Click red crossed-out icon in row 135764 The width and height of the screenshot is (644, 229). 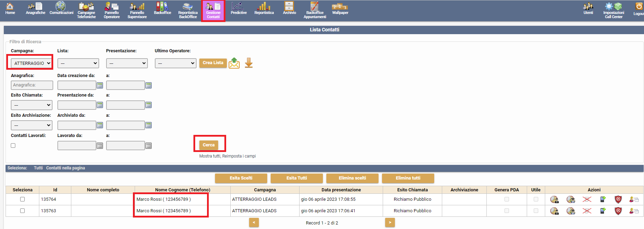587,199
